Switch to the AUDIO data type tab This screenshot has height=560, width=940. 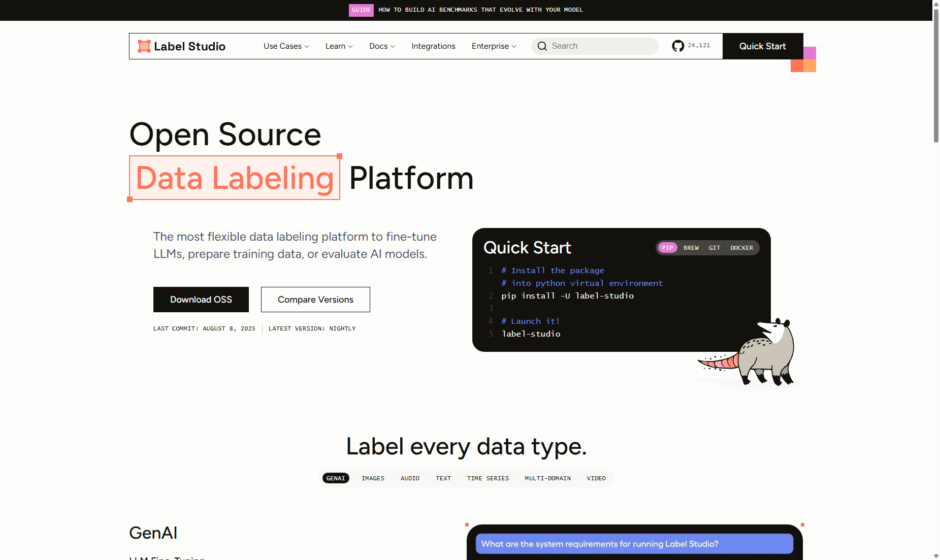pos(410,478)
